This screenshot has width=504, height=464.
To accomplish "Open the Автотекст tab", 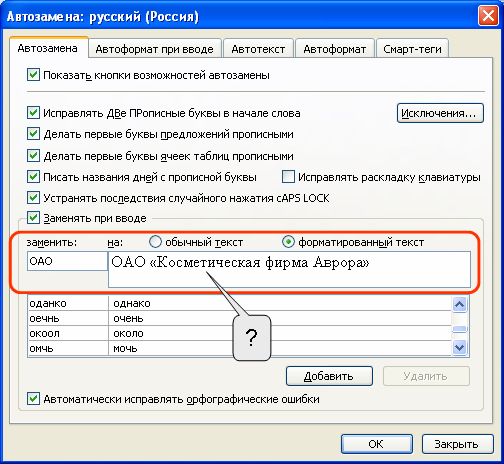I will (258, 49).
